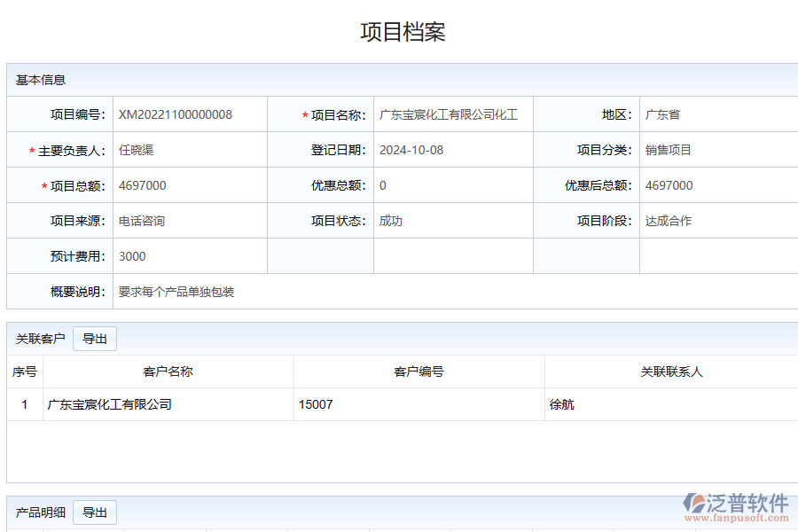Click the 导出 button beside 关联客户
The width and height of the screenshot is (798, 532).
click(x=95, y=339)
